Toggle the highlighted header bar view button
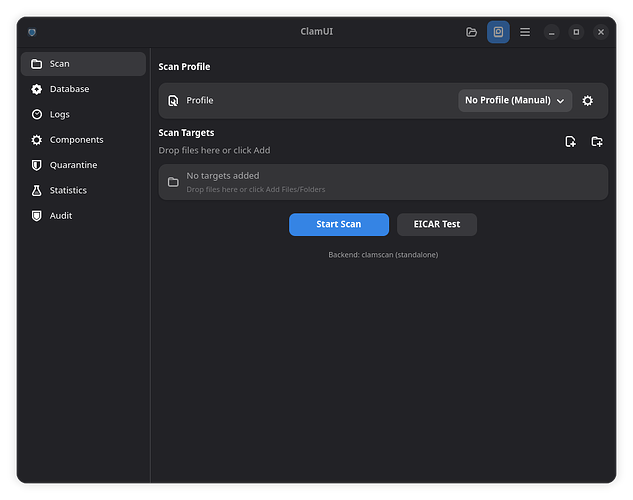The width and height of the screenshot is (633, 500). coord(498,32)
